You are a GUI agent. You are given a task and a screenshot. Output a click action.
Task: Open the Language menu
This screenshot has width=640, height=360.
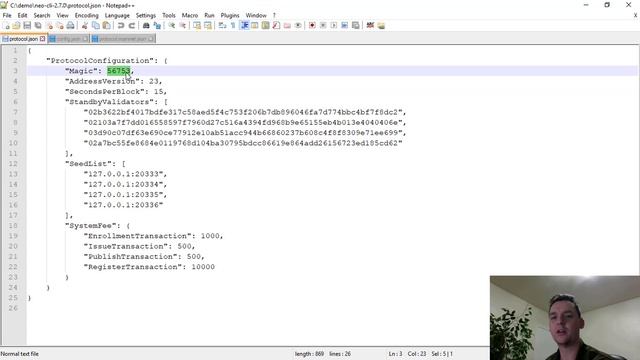click(x=117, y=15)
